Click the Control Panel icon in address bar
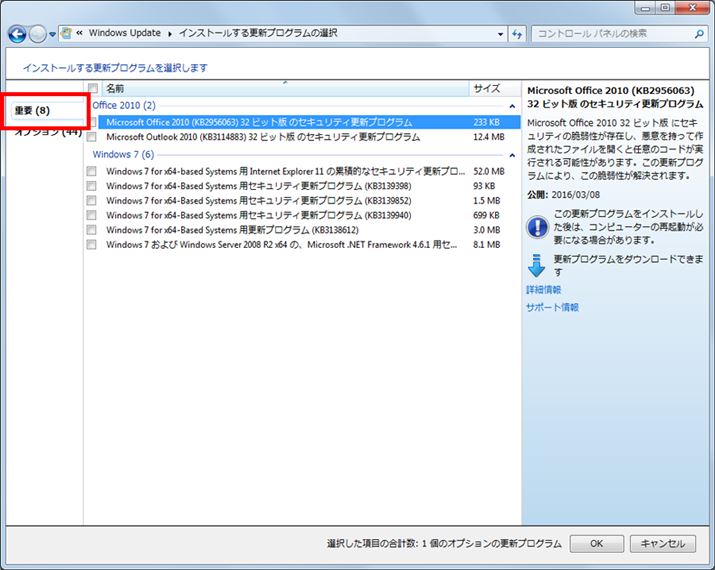This screenshot has width=715, height=570. [67, 33]
